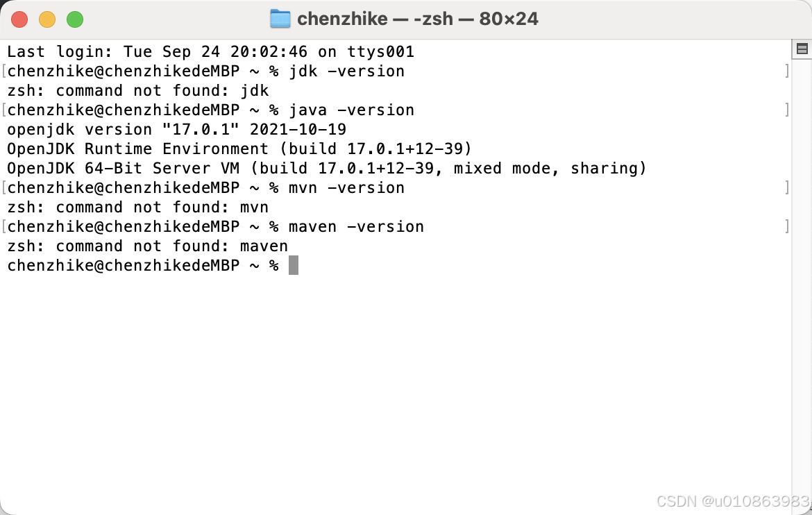Click the empty prompt input area at the cursor
812x515 pixels.
pos(294,264)
